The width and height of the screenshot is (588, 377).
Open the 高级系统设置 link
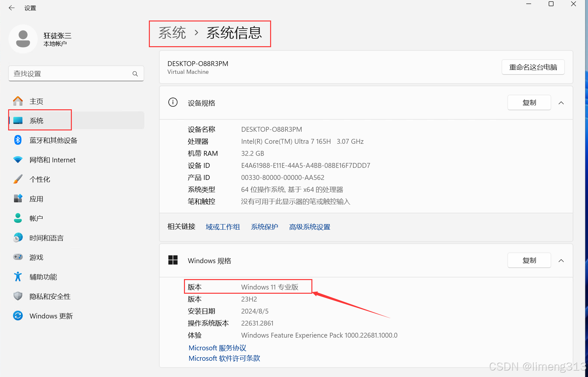click(310, 227)
